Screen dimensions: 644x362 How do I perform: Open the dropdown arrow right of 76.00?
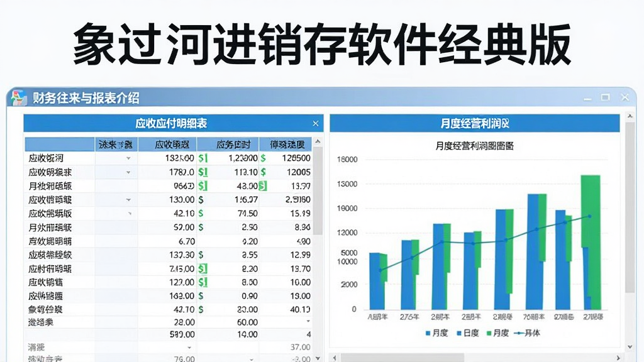(x=252, y=359)
